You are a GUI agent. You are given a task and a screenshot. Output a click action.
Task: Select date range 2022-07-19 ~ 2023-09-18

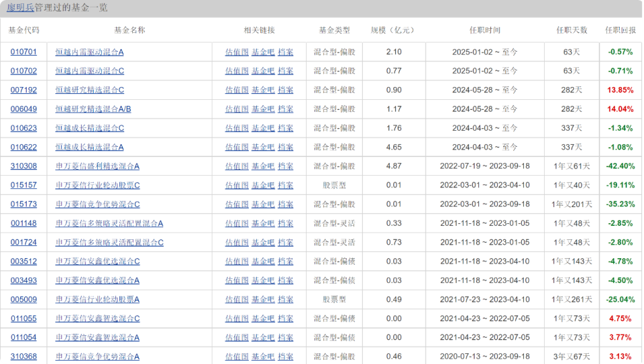click(484, 166)
